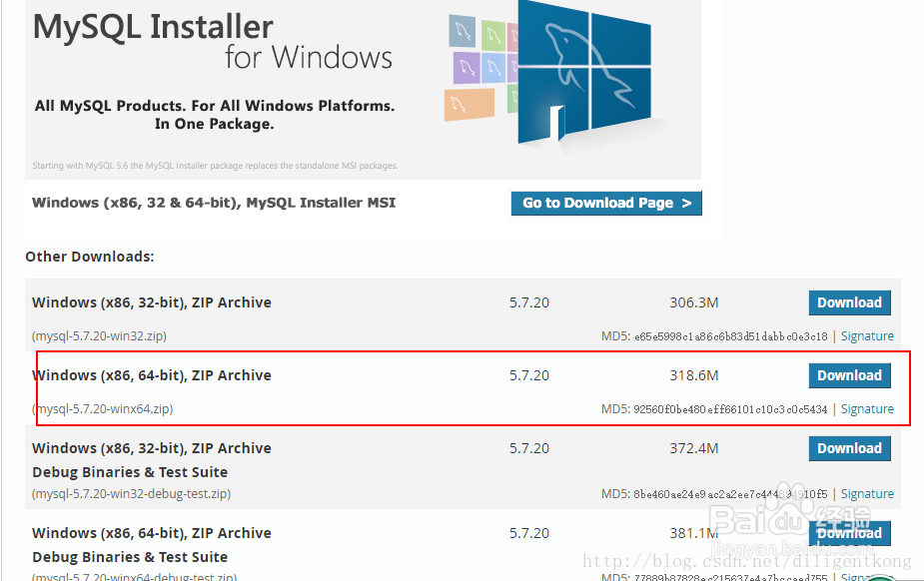Click the MySQL Installer for Windows heading
The image size is (924, 581).
pos(213,40)
